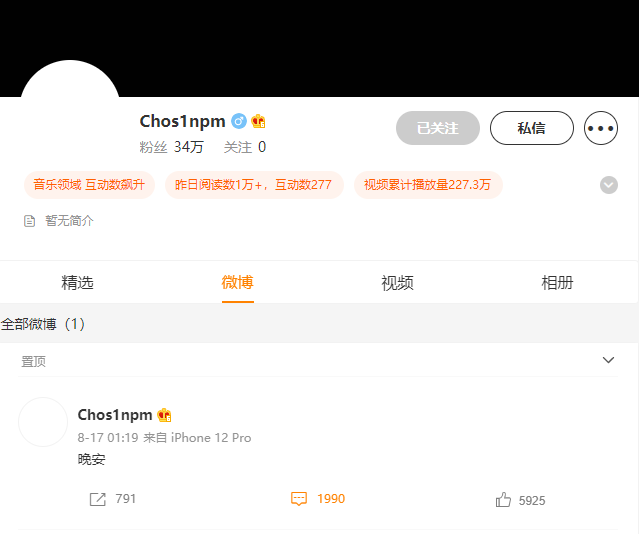639x534 pixels.
Task: Click the repost icon showing 791
Action: (97, 499)
